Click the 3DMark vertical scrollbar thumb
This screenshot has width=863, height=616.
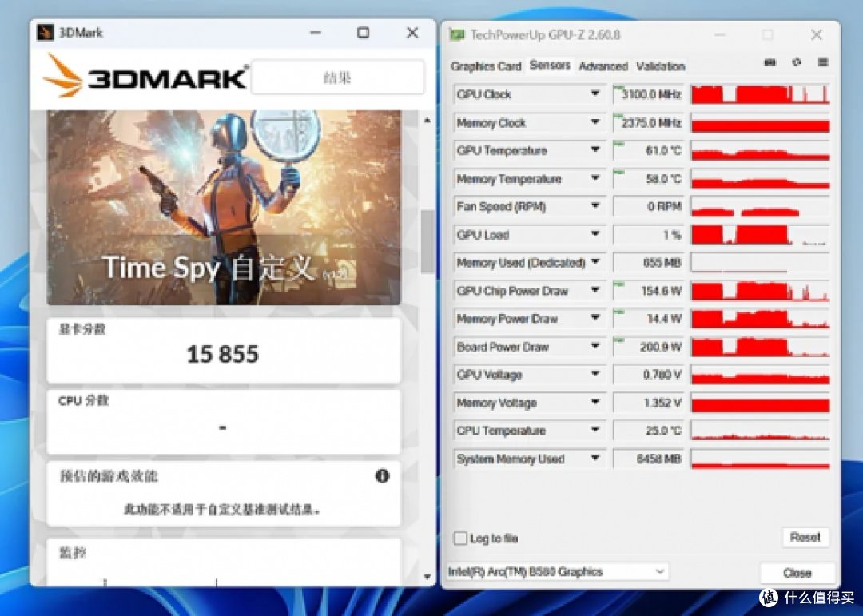pos(428,240)
